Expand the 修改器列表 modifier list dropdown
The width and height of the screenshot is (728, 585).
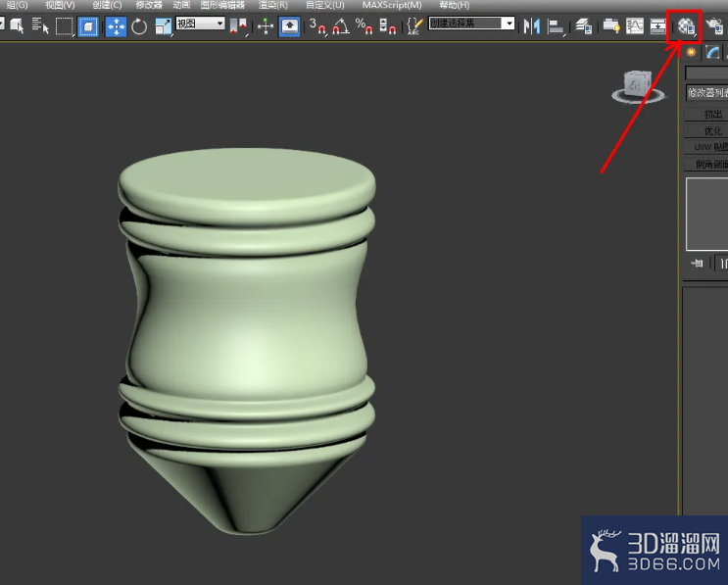pyautogui.click(x=706, y=92)
